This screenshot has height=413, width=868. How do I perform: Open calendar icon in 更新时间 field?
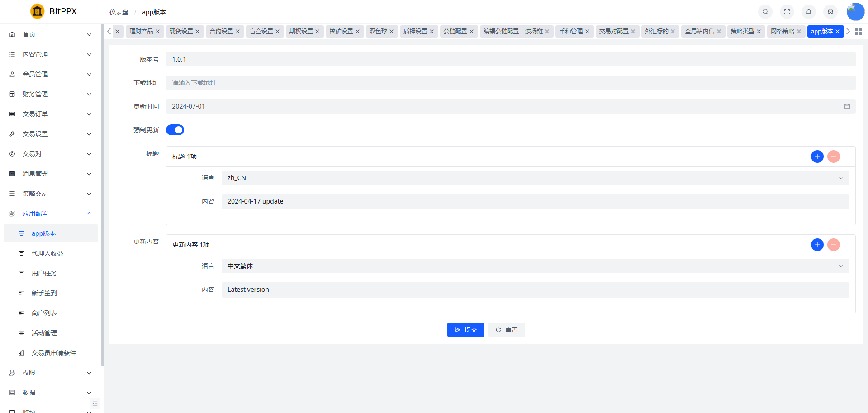(x=847, y=106)
